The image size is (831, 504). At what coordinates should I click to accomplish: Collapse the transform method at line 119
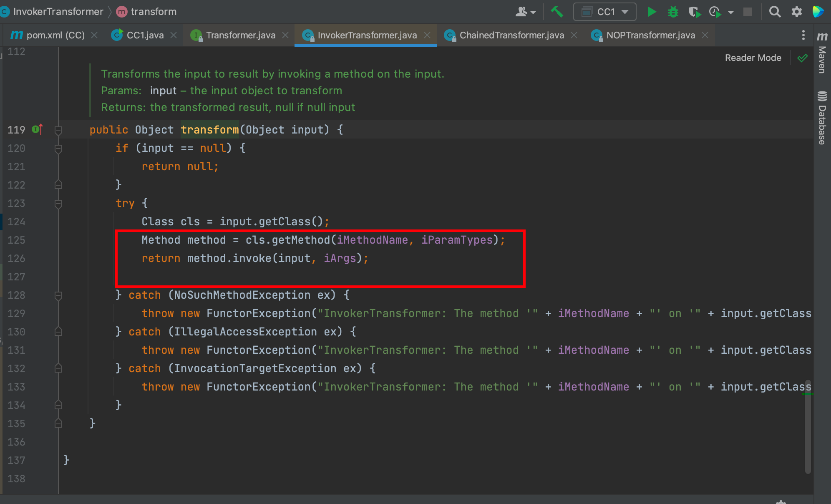58,130
